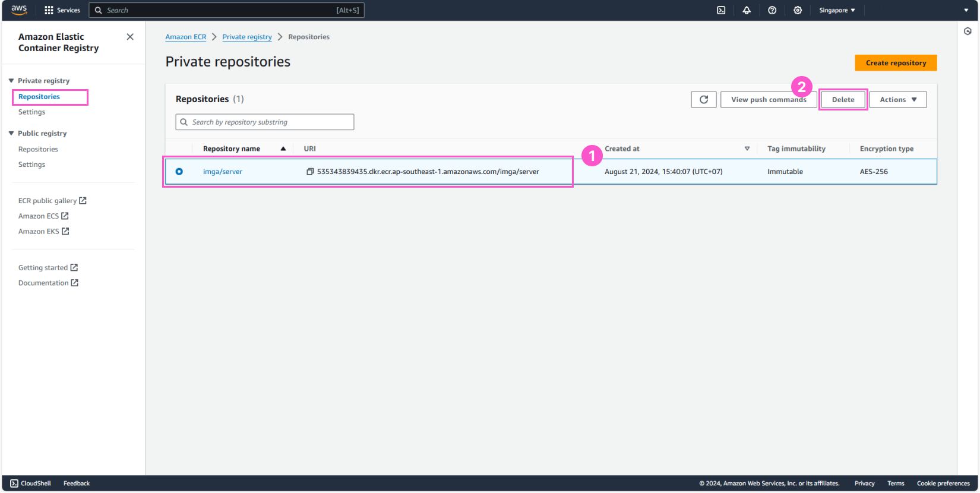Focus the repository substring search field
The width and height of the screenshot is (980, 493).
[x=265, y=122]
